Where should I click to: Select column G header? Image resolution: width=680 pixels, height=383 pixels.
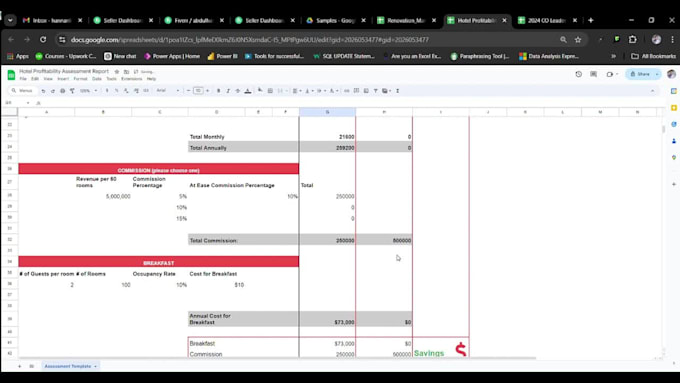tap(327, 112)
